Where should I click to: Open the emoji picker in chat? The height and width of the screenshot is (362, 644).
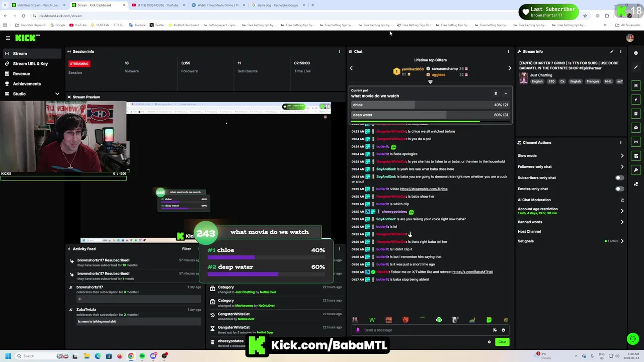[x=503, y=330]
